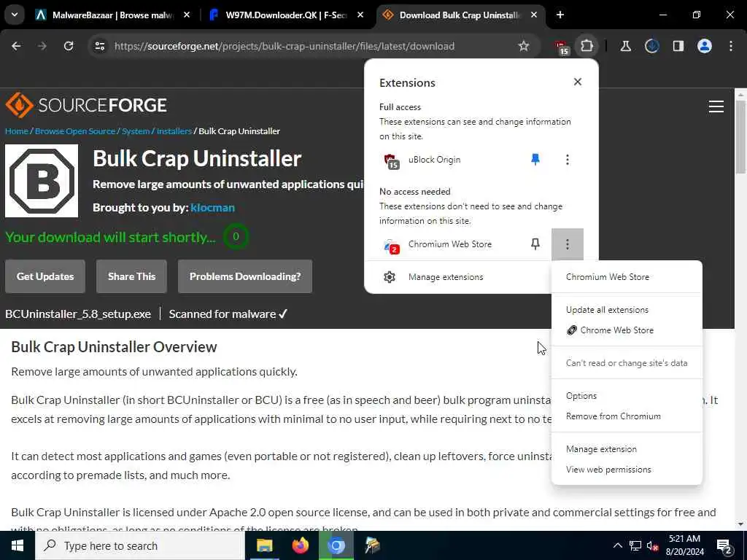Select Remove from Chromium
747x560 pixels.
tap(613, 416)
